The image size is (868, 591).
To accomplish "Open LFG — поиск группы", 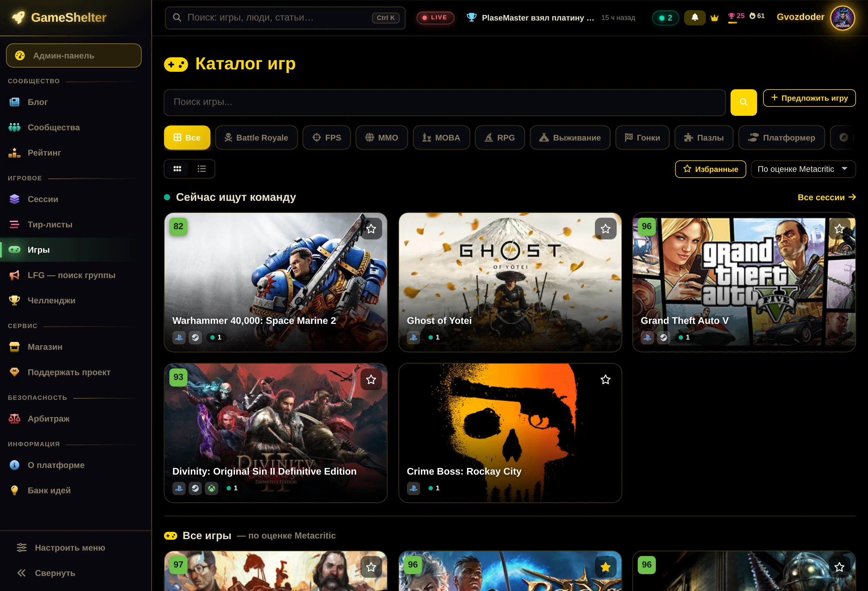I will click(74, 275).
